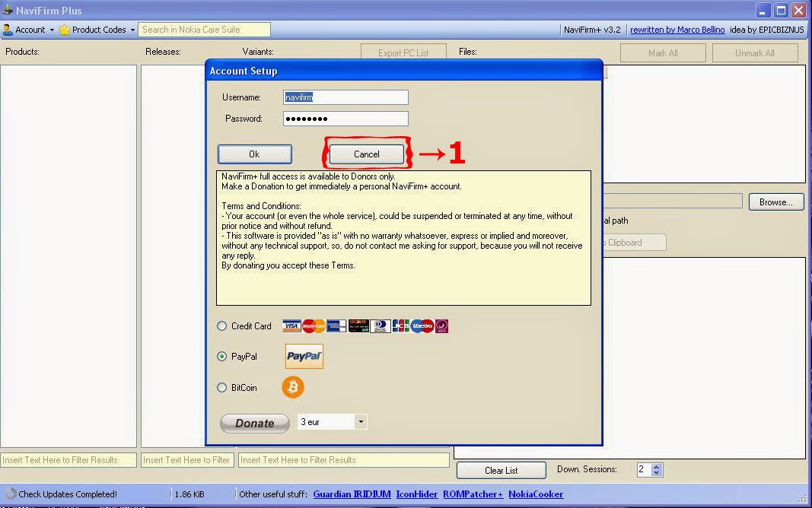Viewport: 812px width, 508px height.
Task: Click the Check Updates Completed! status text
Action: point(68,494)
